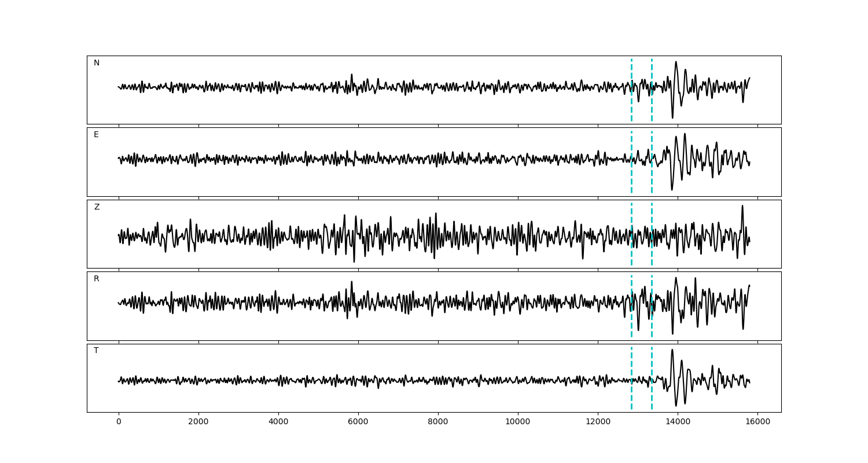Select the 12000 x-axis tick label
Image resolution: width=868 pixels, height=463 pixels.
[598, 422]
